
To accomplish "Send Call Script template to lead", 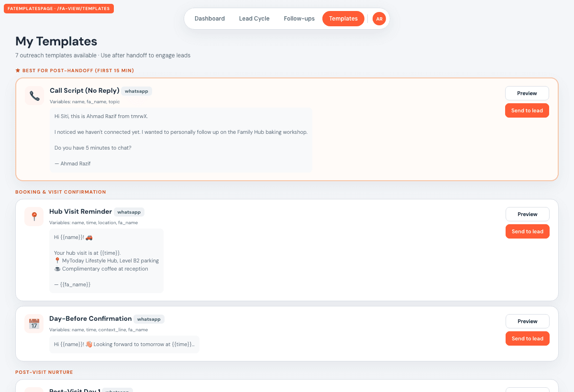I will point(527,110).
